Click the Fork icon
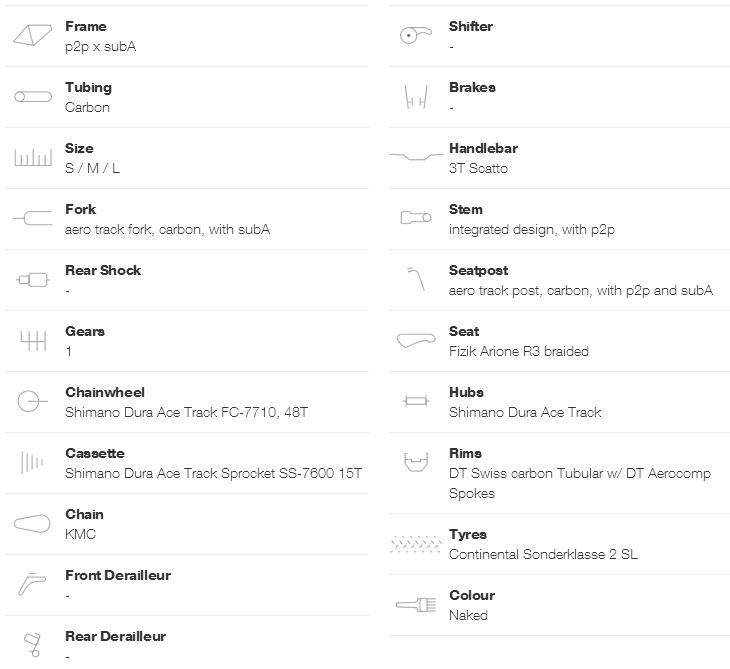Image resolution: width=730 pixels, height=669 pixels. pyautogui.click(x=32, y=219)
